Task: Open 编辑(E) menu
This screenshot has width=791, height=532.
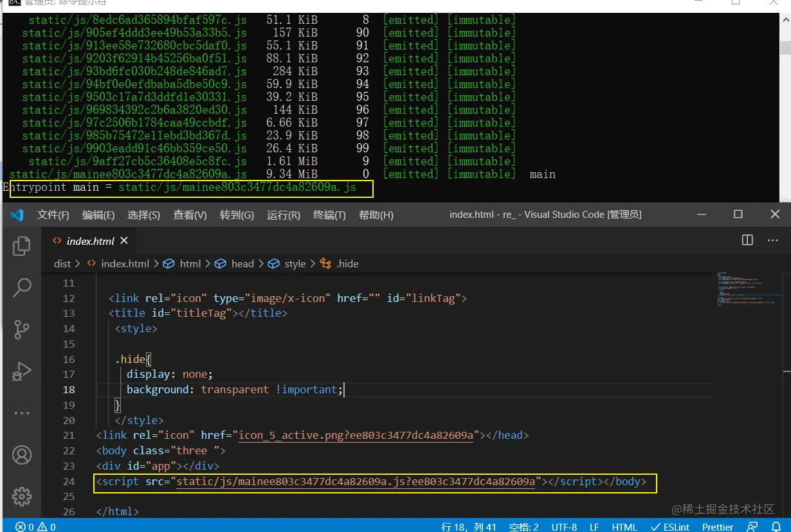Action: coord(98,215)
